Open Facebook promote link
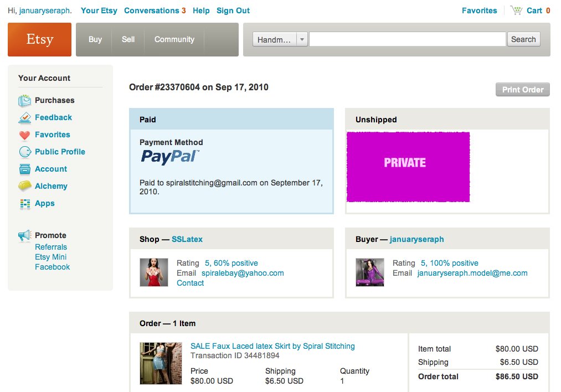 coord(52,267)
